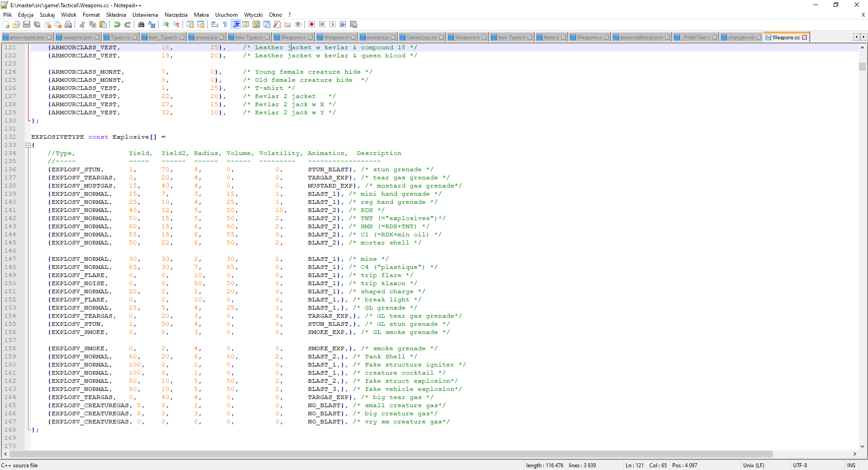Click the New file toolbar icon
The width and height of the screenshot is (868, 470).
point(6,24)
